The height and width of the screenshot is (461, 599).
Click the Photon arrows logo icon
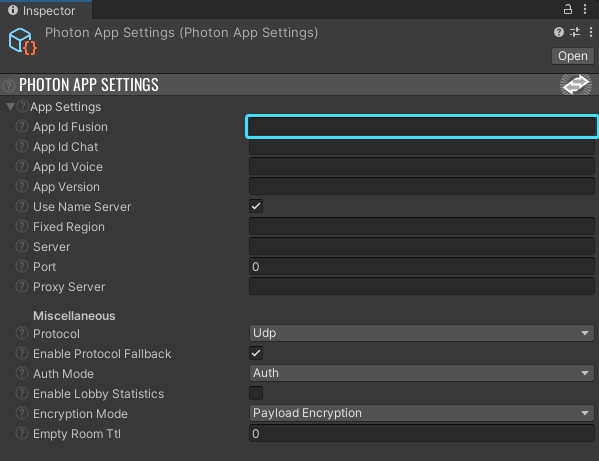(576, 84)
